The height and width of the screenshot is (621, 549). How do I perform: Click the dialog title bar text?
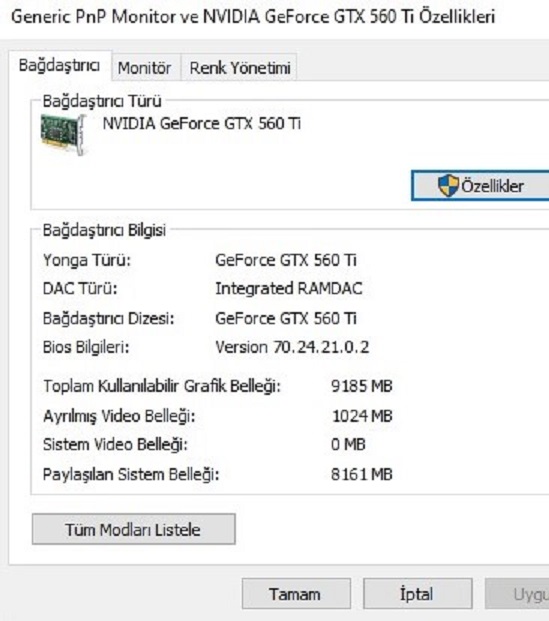pos(253,17)
